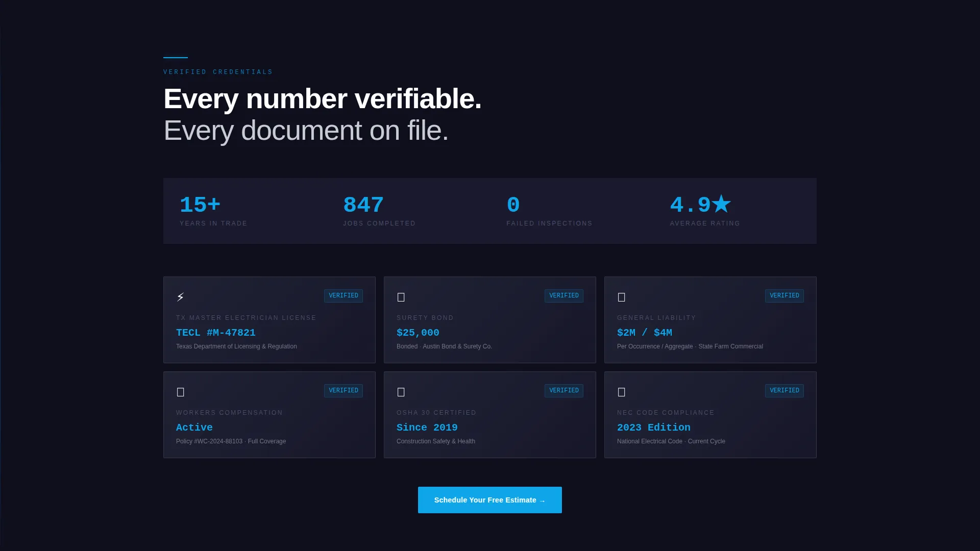Image resolution: width=980 pixels, height=551 pixels.
Task: Click the $2M / $4M liability value
Action: pos(645,333)
